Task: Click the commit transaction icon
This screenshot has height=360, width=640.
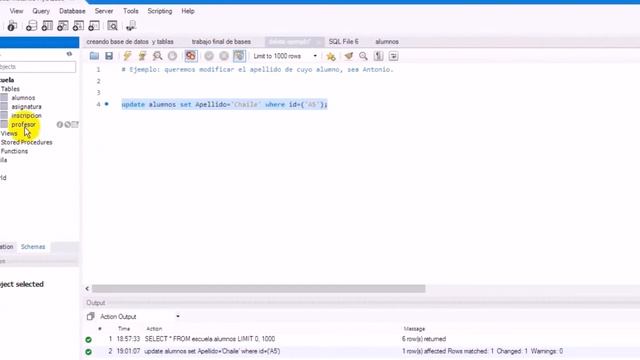Action: (x=209, y=56)
